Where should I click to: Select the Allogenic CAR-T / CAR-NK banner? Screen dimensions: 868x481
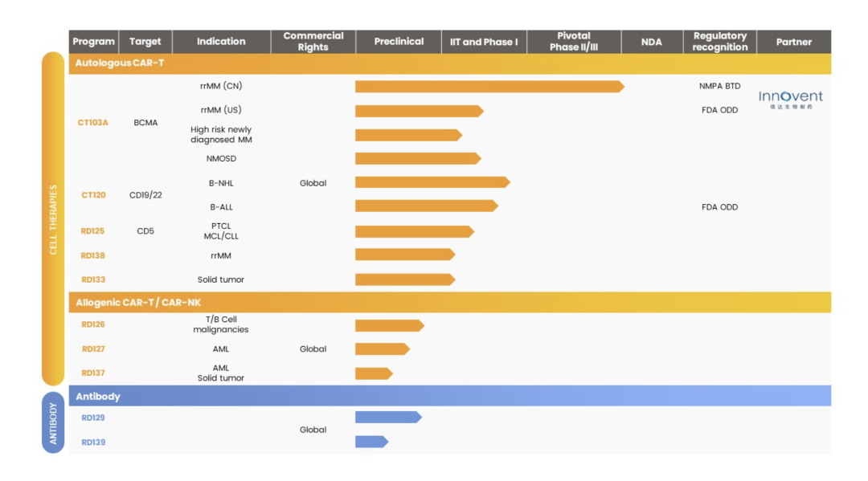pos(450,303)
